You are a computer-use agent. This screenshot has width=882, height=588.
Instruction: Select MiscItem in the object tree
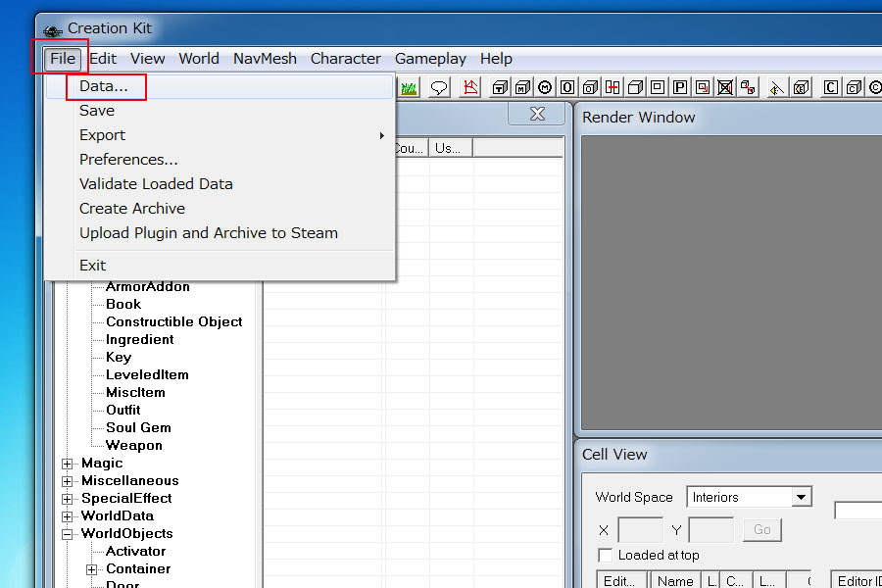(135, 392)
